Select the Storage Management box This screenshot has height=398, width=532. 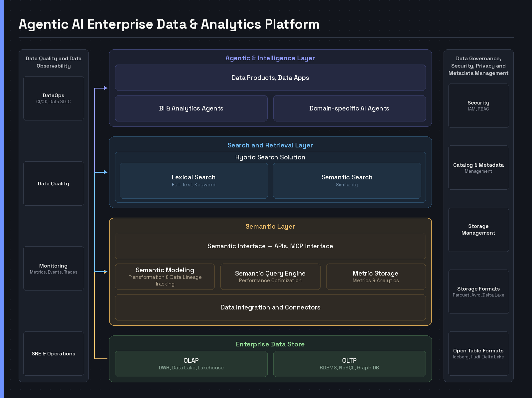[x=478, y=230]
